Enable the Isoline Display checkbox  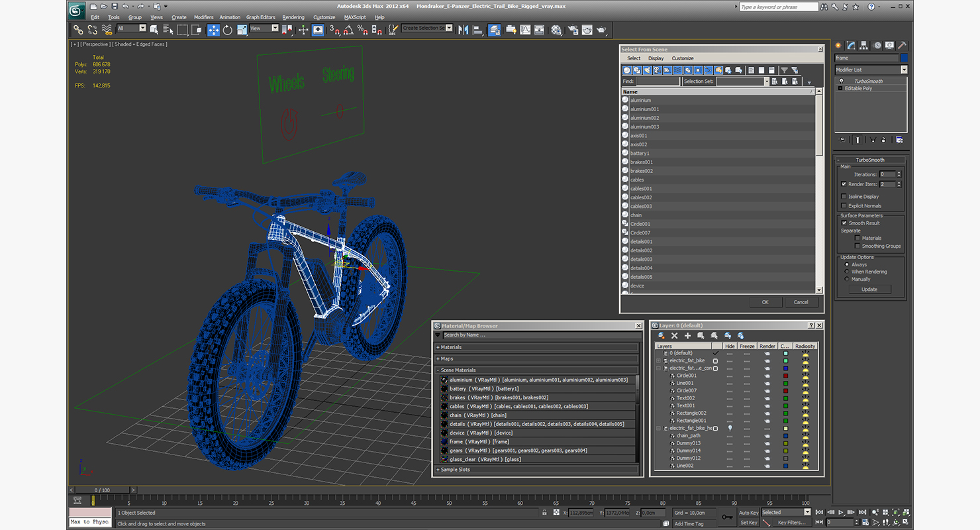pos(844,197)
